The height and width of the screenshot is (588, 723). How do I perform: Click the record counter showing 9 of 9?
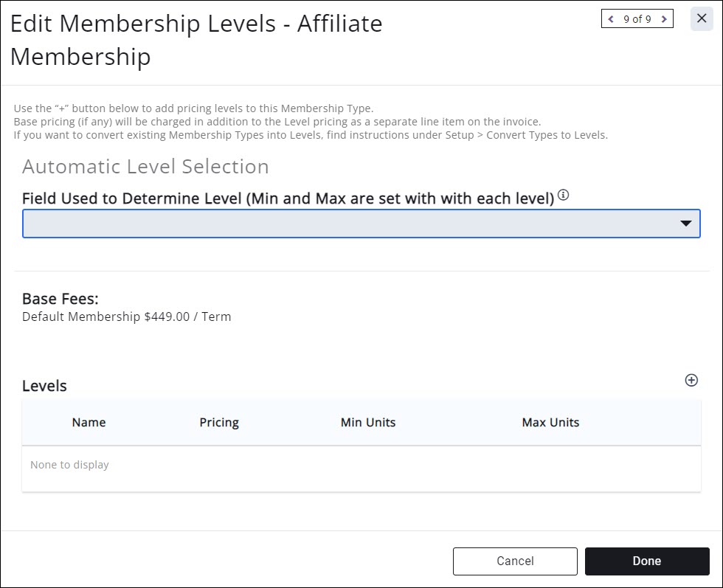click(637, 18)
